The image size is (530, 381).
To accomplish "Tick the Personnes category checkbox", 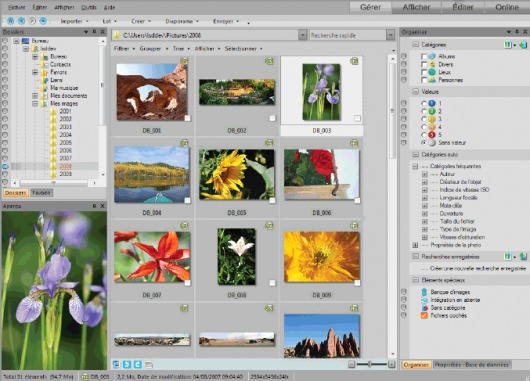I will tap(424, 80).
